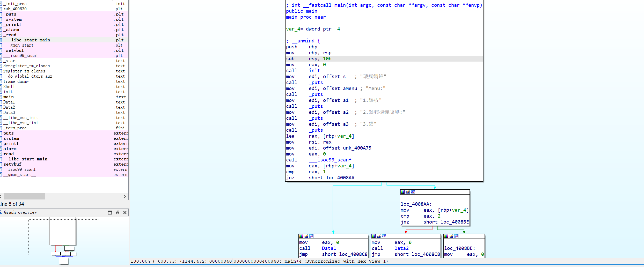Set node color on the loc_4008BE block
This screenshot has width=644, height=267.
(446, 236)
